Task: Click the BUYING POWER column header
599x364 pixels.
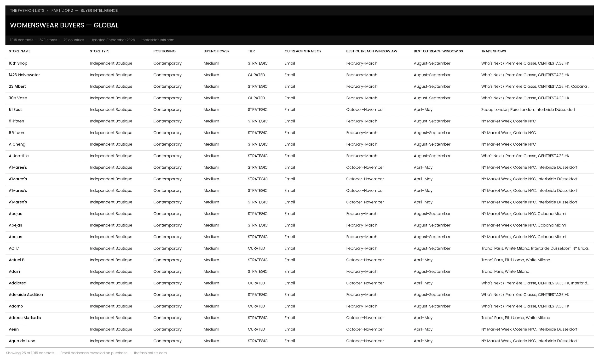Action: pyautogui.click(x=216, y=51)
